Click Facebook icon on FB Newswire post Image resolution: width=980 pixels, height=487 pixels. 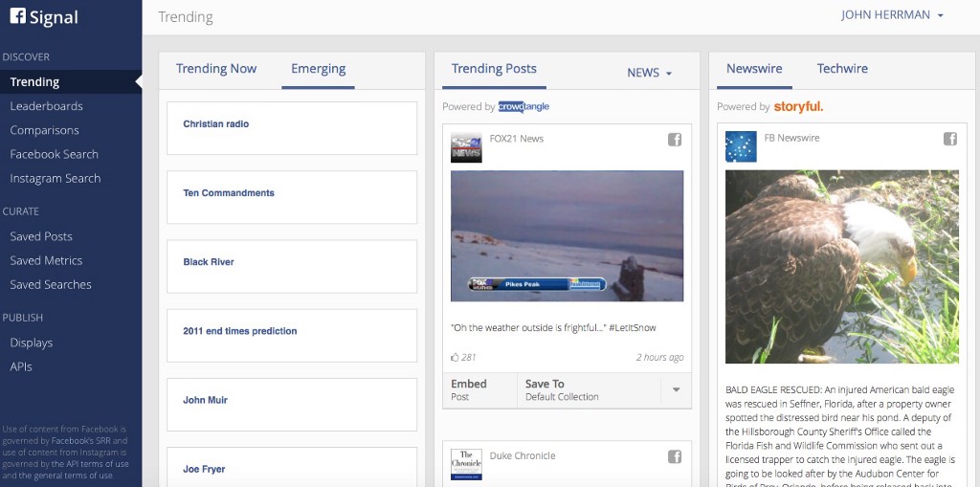(950, 139)
